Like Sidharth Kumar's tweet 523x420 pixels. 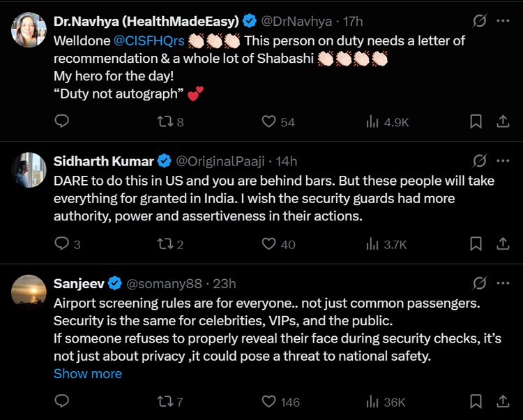pyautogui.click(x=269, y=243)
